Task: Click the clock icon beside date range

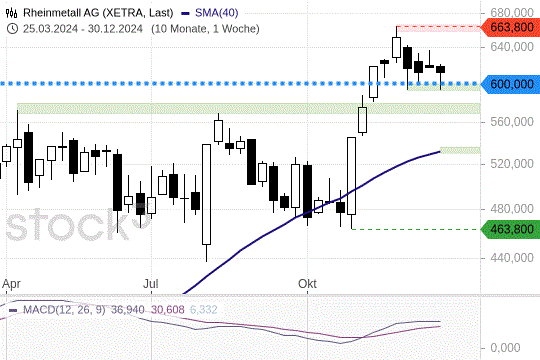Action: [x=12, y=29]
